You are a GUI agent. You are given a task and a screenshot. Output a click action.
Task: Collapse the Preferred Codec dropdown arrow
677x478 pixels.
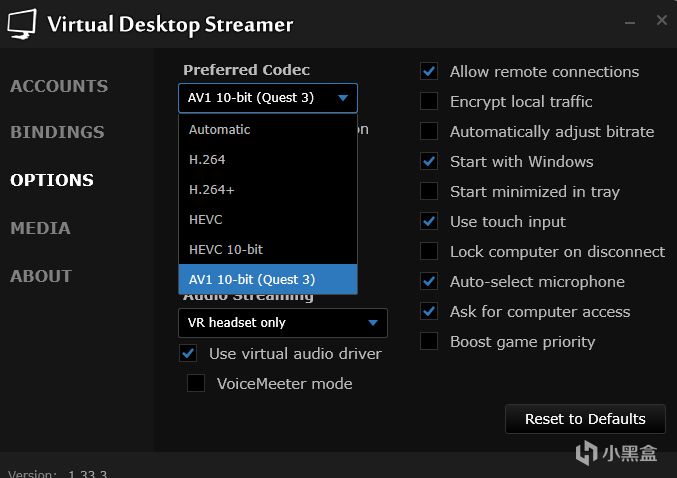343,98
